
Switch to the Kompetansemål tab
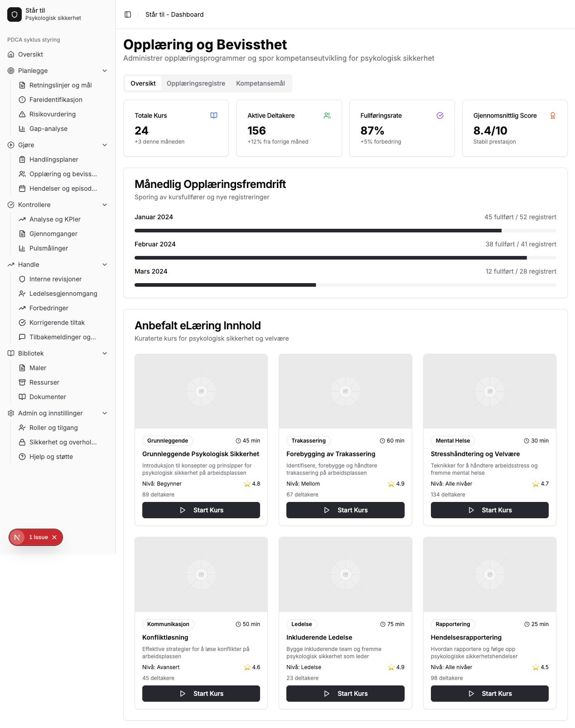261,83
